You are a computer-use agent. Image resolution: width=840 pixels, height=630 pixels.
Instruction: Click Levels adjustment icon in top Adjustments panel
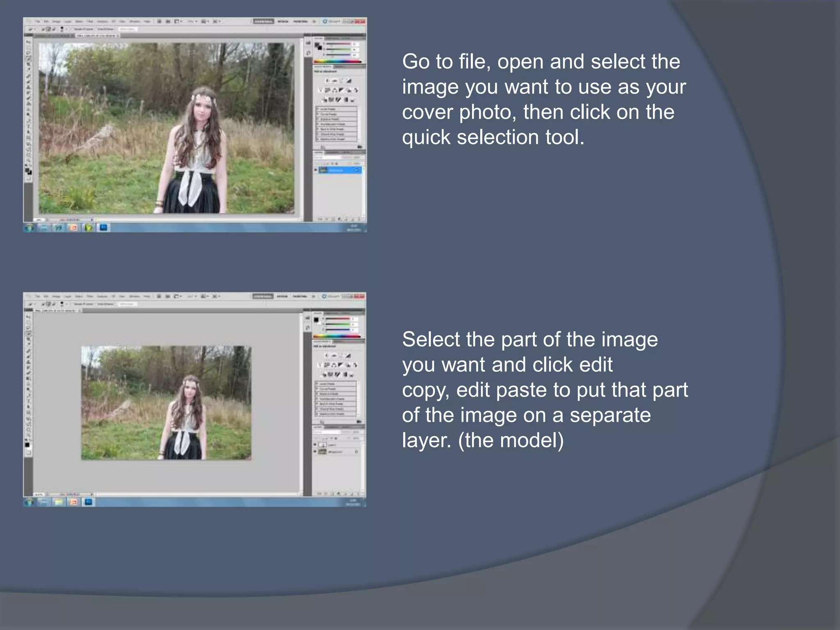[x=334, y=81]
